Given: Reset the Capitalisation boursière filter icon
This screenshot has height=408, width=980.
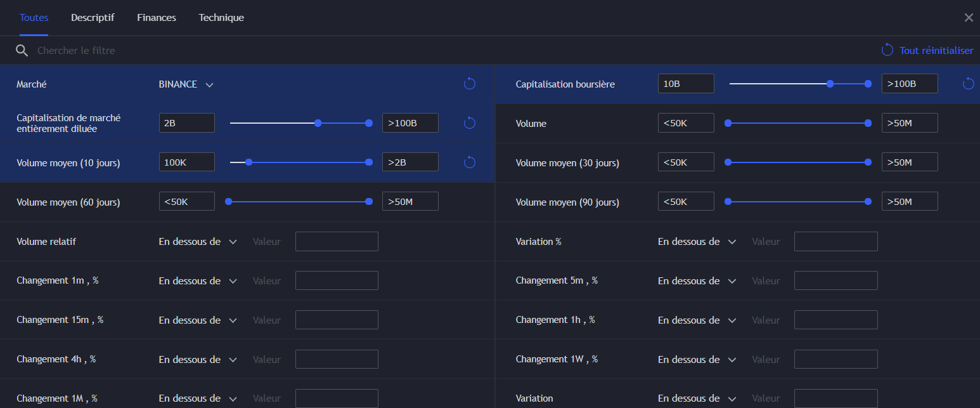Looking at the screenshot, I should [x=969, y=84].
